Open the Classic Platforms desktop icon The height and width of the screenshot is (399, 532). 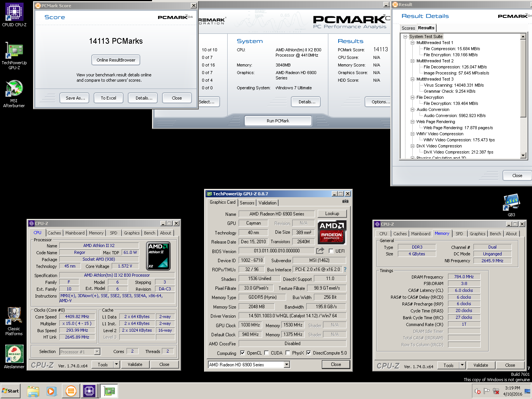click(14, 321)
